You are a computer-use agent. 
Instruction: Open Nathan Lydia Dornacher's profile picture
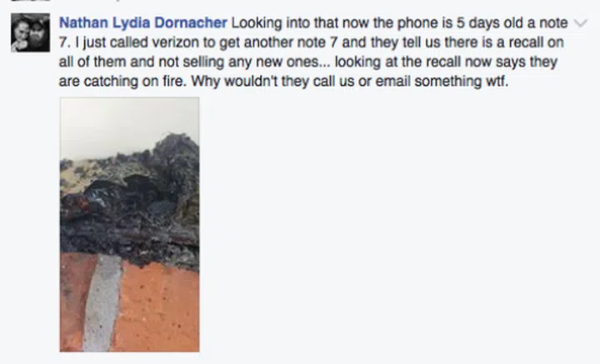tap(30, 32)
